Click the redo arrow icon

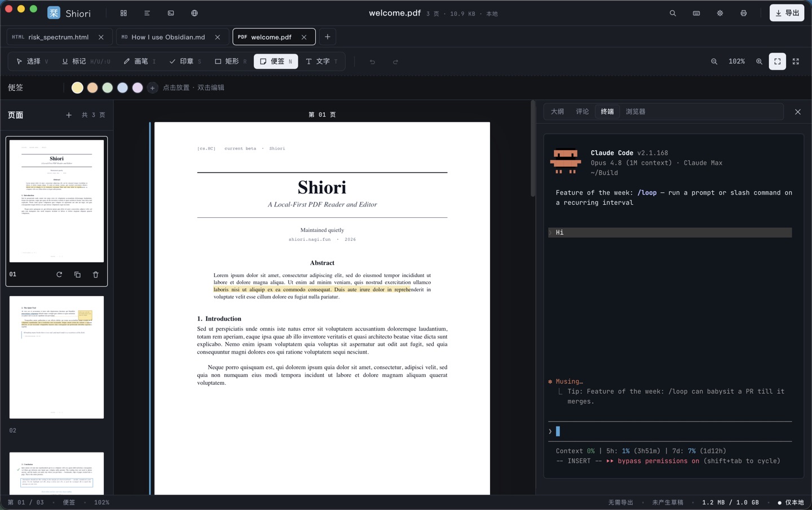point(395,61)
